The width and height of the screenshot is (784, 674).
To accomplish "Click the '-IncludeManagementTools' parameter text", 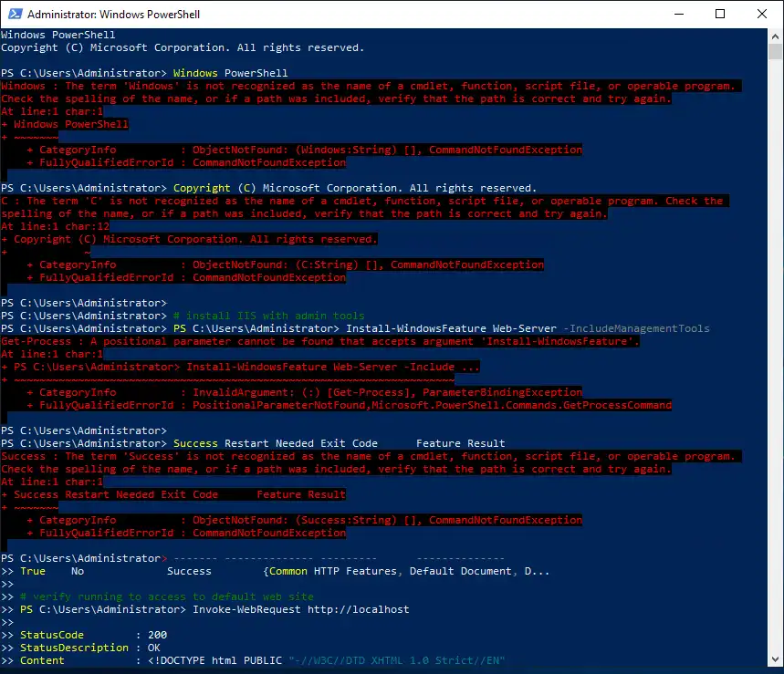I will (x=636, y=328).
